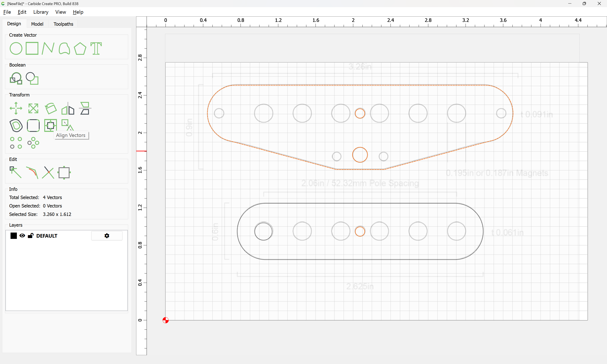Open DEFAULT layer settings gear button
This screenshot has height=364, width=607.
click(107, 236)
